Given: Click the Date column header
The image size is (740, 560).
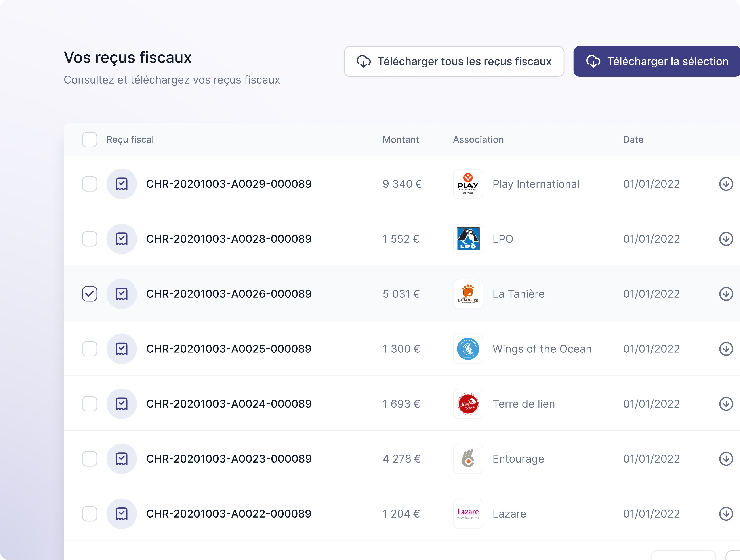Looking at the screenshot, I should (x=633, y=139).
